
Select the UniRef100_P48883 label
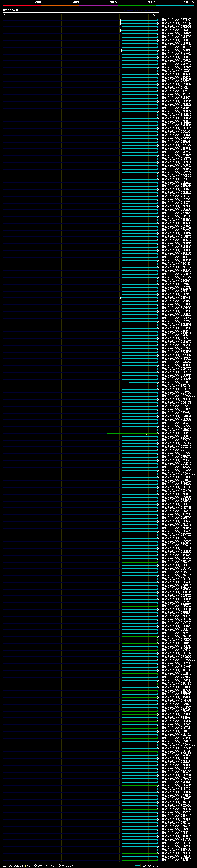tap(177, 467)
